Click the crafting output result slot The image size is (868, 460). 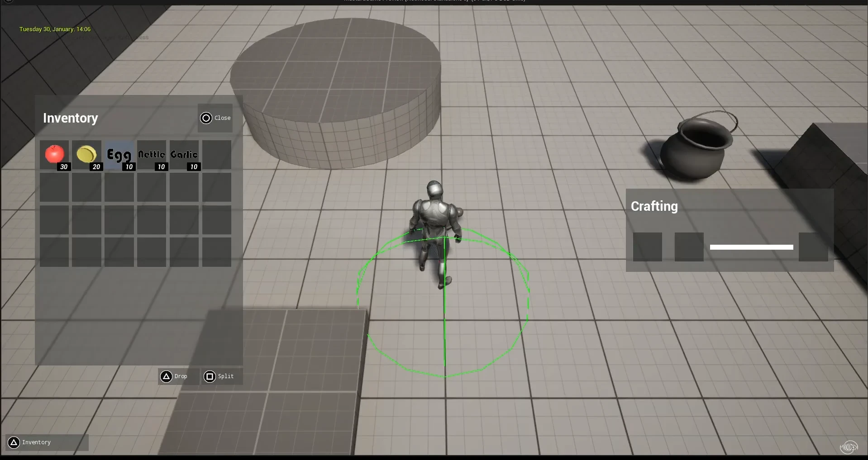(813, 247)
